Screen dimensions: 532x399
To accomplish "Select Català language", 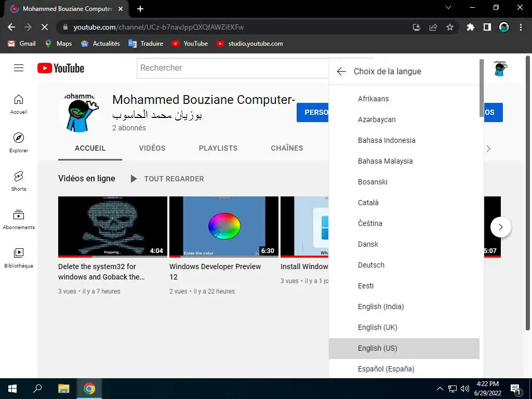I will point(404,203).
